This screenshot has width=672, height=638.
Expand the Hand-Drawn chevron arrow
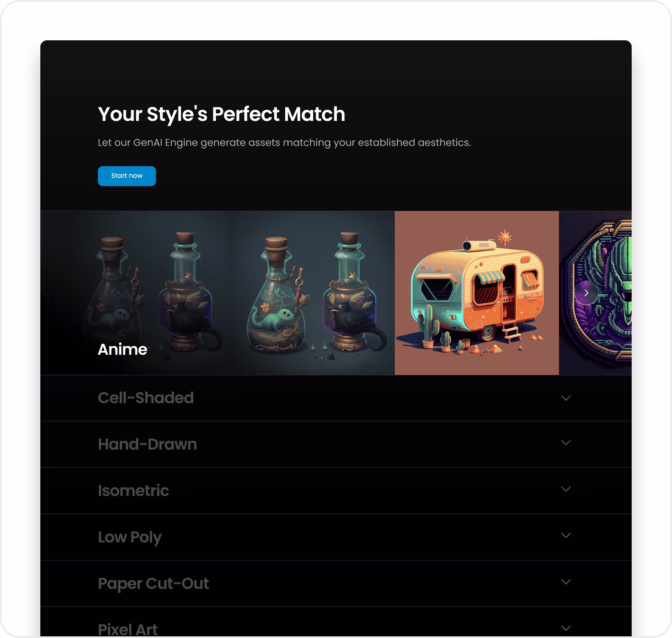coord(566,443)
